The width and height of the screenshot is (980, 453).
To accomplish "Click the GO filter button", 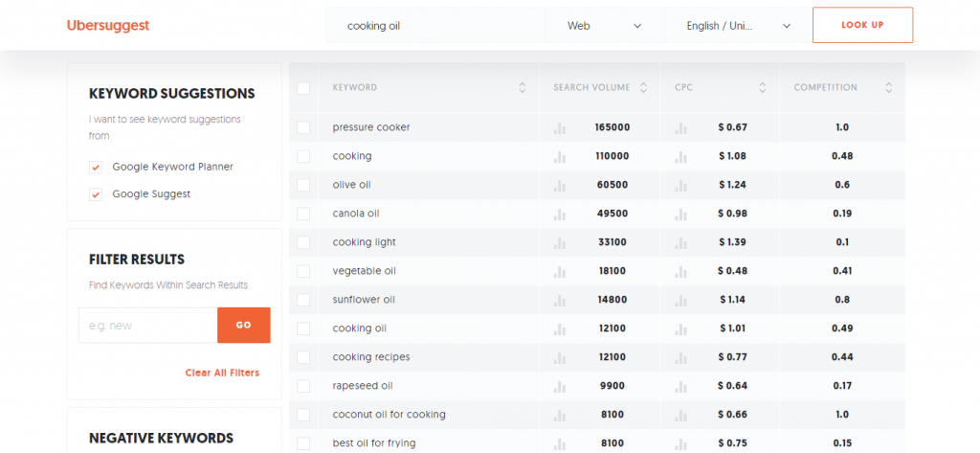I will (x=244, y=326).
